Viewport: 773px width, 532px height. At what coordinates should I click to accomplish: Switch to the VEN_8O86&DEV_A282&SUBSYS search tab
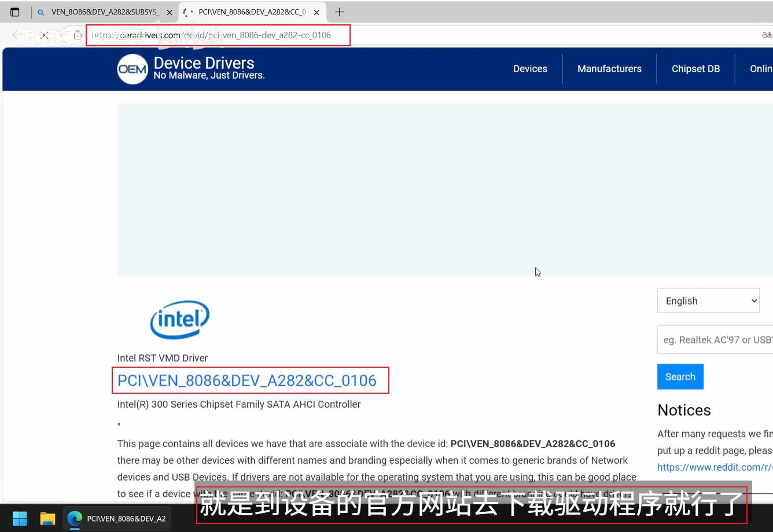(x=104, y=12)
